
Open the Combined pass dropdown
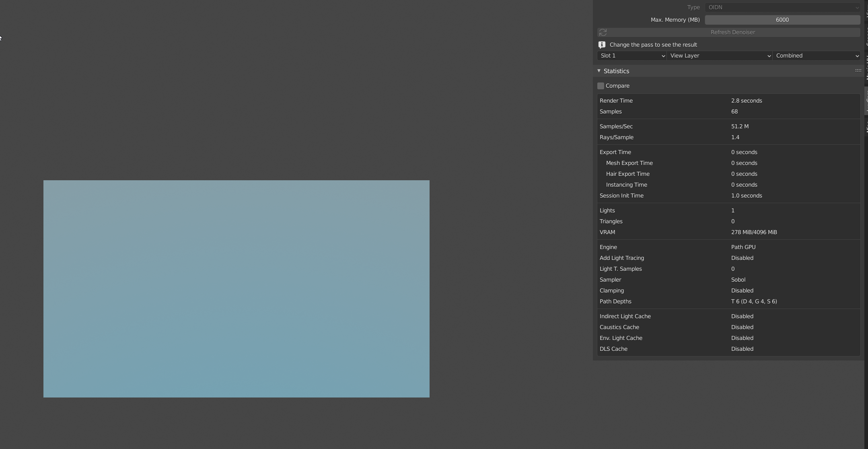point(817,56)
